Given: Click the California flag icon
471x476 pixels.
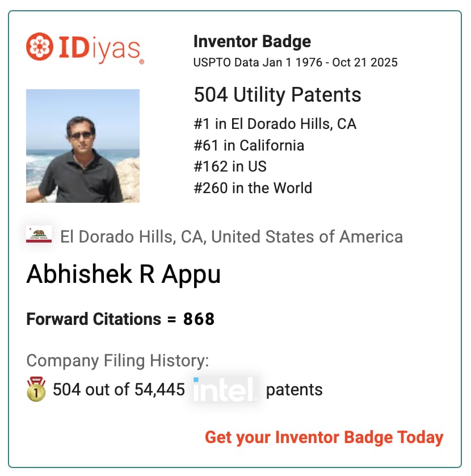Looking at the screenshot, I should [39, 235].
